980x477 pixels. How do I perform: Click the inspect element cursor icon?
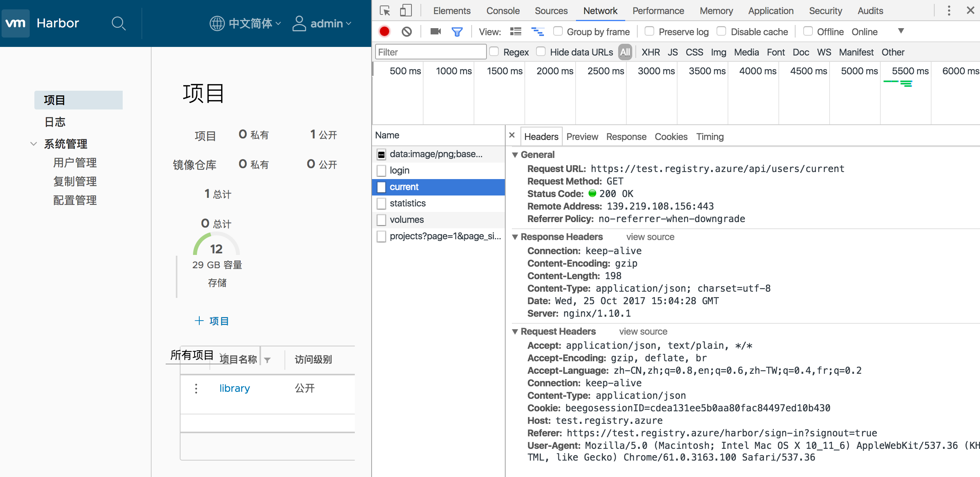[385, 11]
